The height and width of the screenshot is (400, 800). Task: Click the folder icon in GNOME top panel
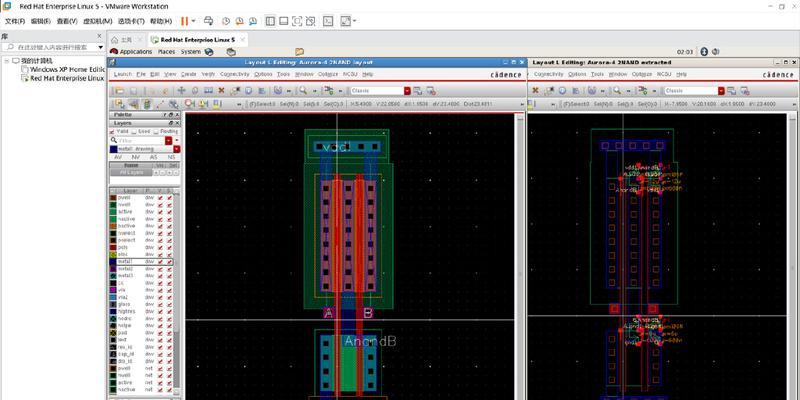click(x=299, y=52)
